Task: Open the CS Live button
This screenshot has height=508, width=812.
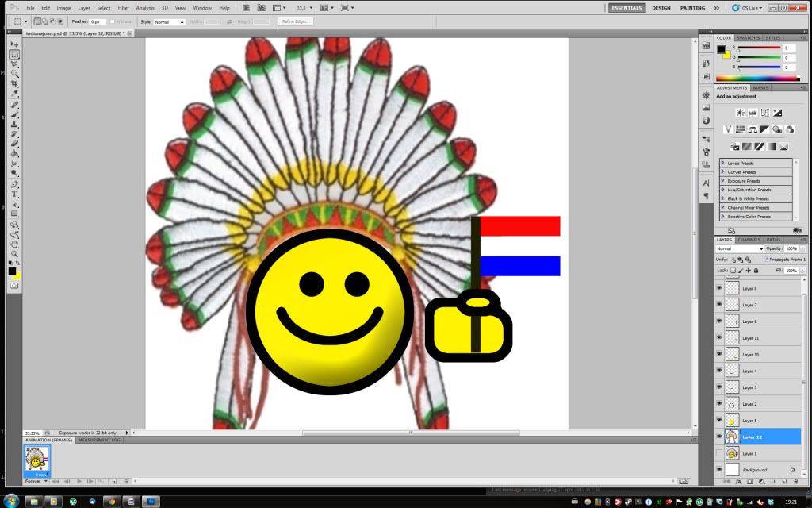Action: click(x=746, y=8)
